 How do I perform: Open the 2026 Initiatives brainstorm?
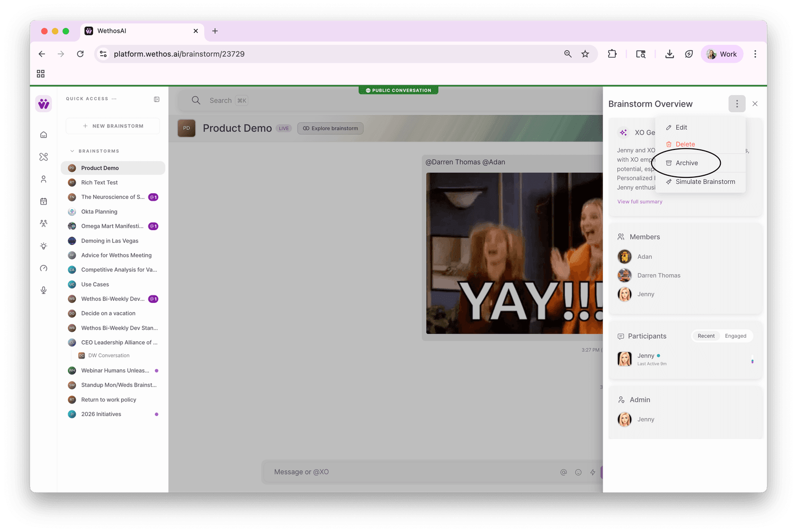113,414
